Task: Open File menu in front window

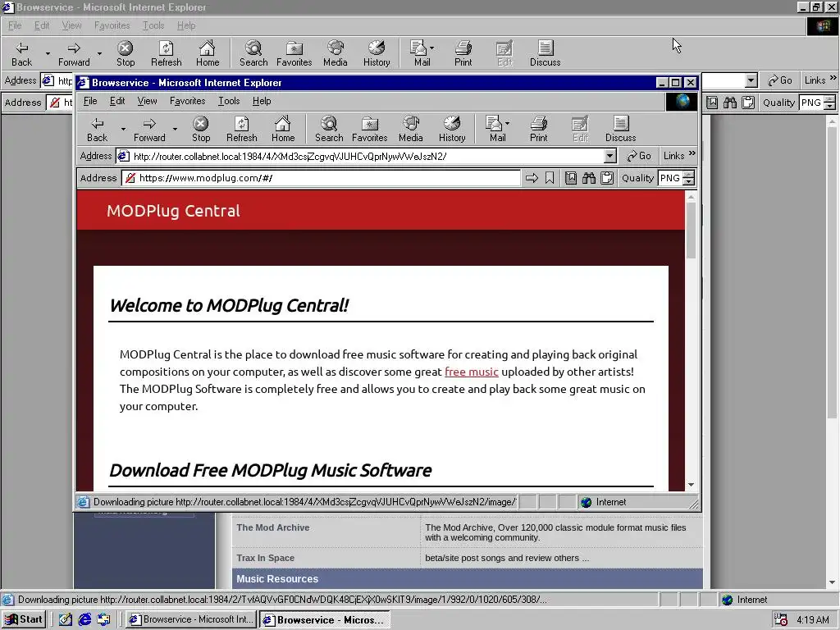Action: coord(90,101)
